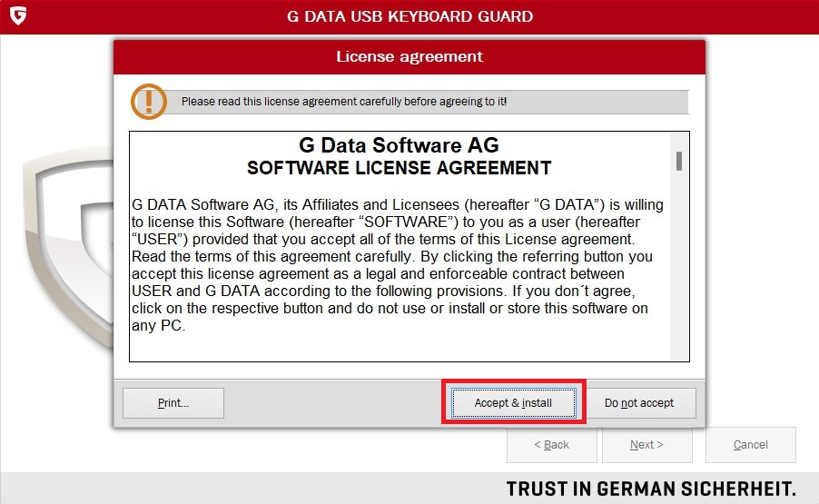The width and height of the screenshot is (819, 504).
Task: Click inside the license agreement text box
Action: pyautogui.click(x=409, y=246)
